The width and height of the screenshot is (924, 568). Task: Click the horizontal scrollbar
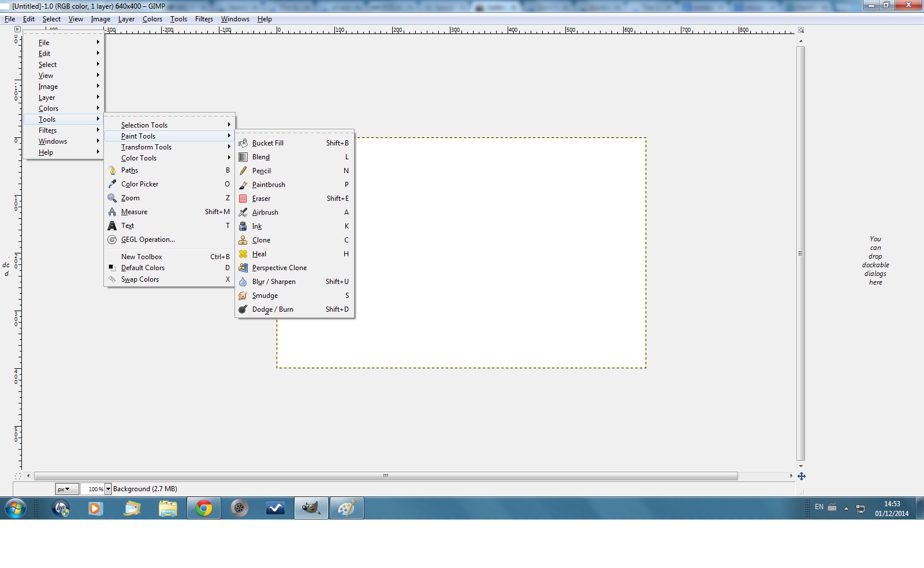386,476
